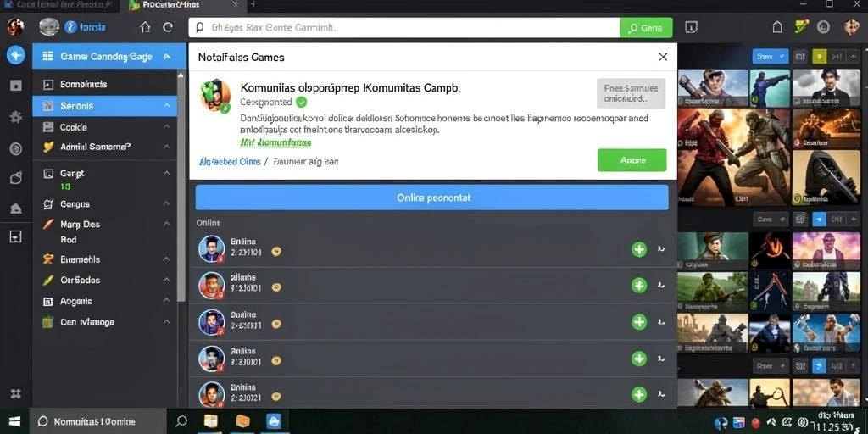Collapse the Game Canndng Gage header chevron
Screen dimensions: 868x434
click(167, 57)
